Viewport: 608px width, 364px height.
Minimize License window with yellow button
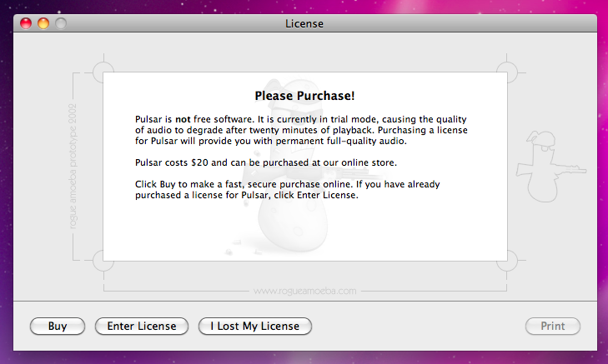click(43, 23)
